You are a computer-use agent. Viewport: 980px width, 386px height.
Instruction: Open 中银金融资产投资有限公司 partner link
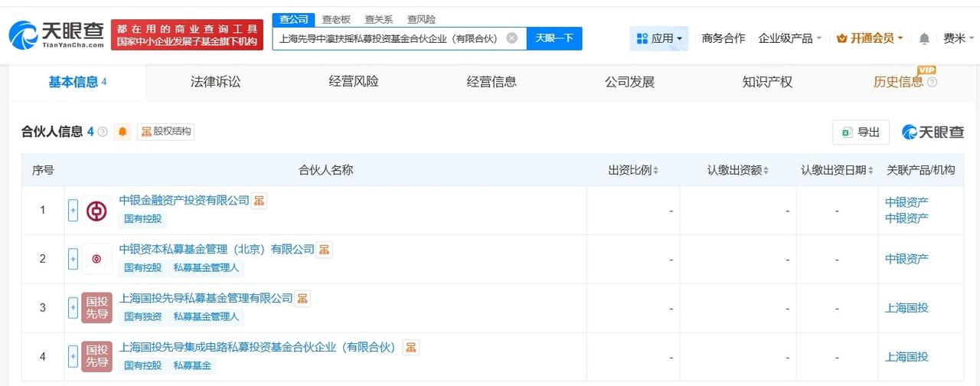click(185, 201)
